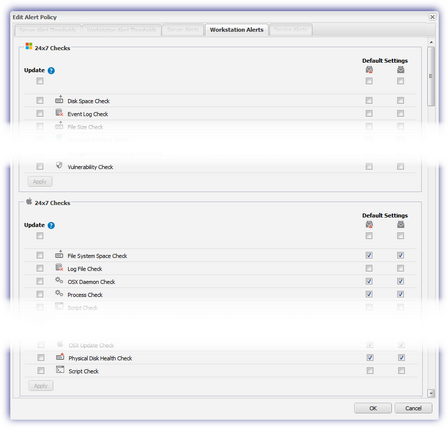Uncheck the red-marked mail checkbox for Process Check
This screenshot has width=448, height=428.
pos(369,294)
